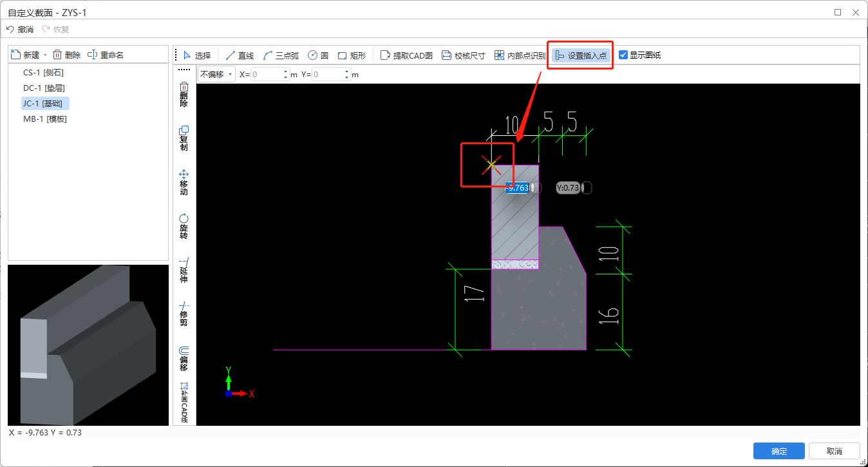Choose the Line (直线) drawing tool

(x=240, y=55)
